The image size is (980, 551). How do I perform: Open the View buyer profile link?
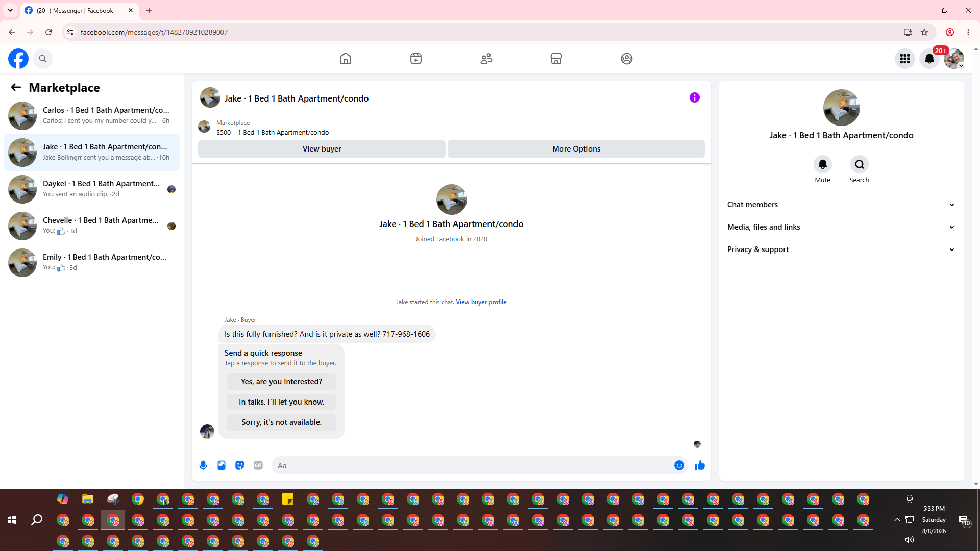[x=481, y=302]
